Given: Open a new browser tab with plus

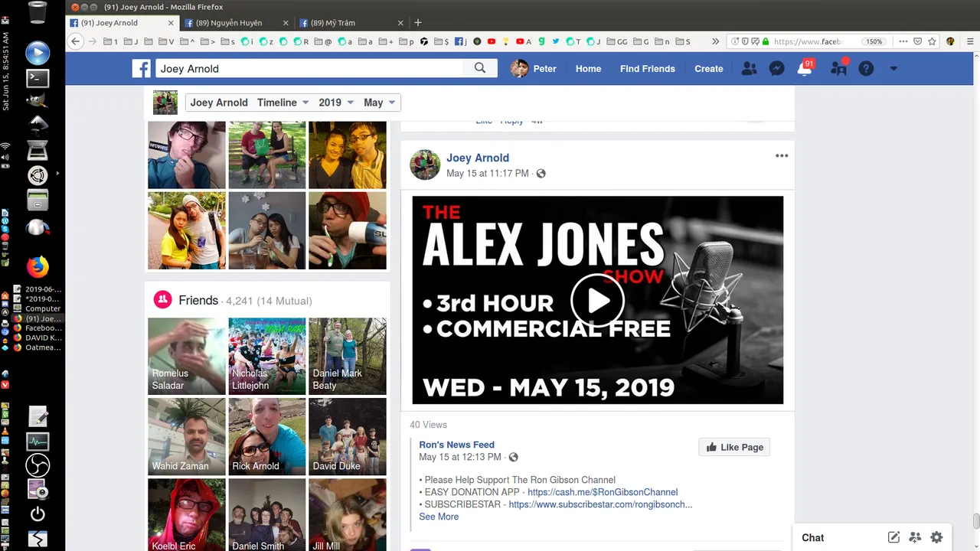Looking at the screenshot, I should click(x=417, y=23).
